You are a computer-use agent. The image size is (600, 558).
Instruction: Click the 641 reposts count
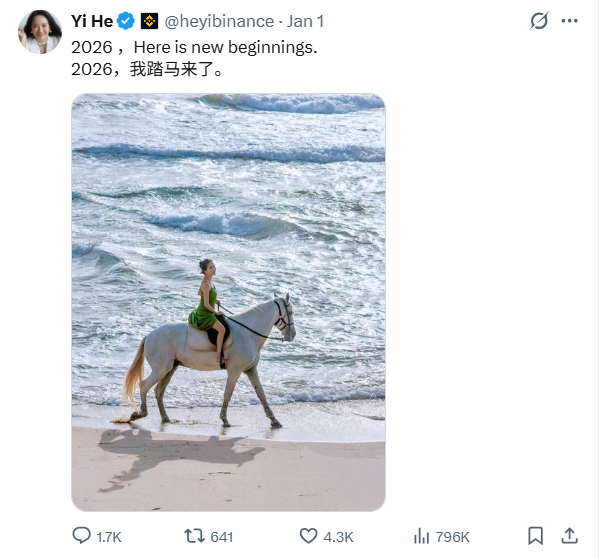pyautogui.click(x=221, y=536)
